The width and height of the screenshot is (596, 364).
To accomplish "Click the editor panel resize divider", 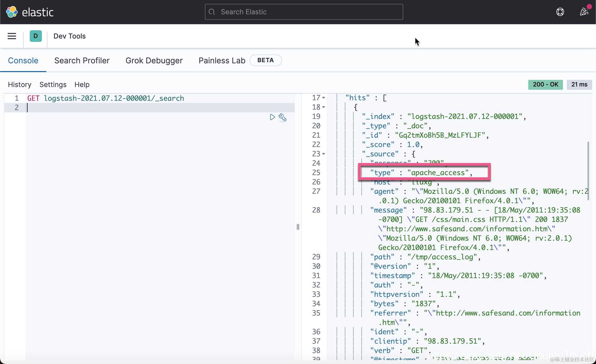I will click(x=298, y=227).
